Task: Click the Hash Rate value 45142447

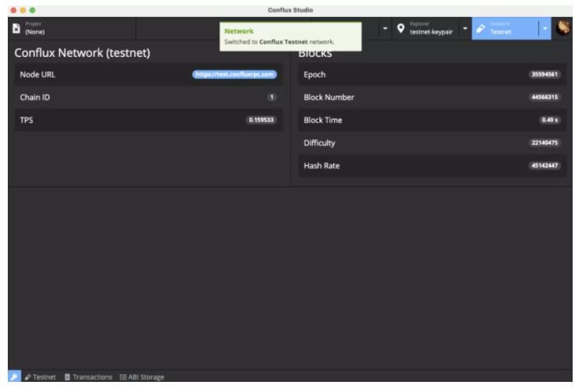Action: (x=544, y=165)
